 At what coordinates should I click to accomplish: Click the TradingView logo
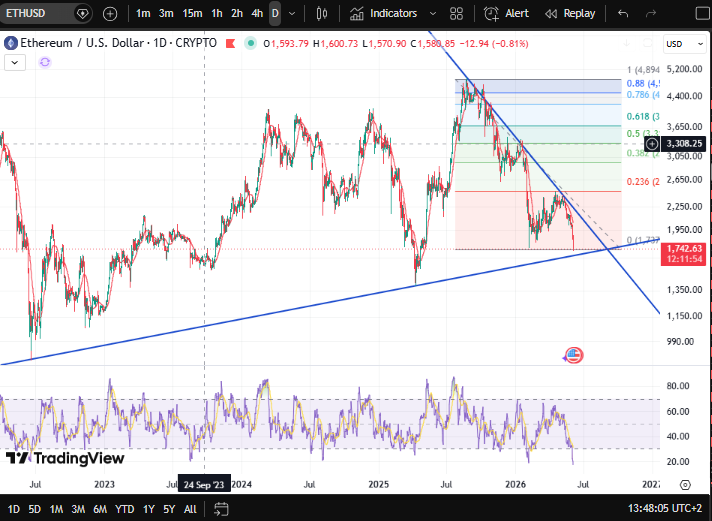pos(65,458)
